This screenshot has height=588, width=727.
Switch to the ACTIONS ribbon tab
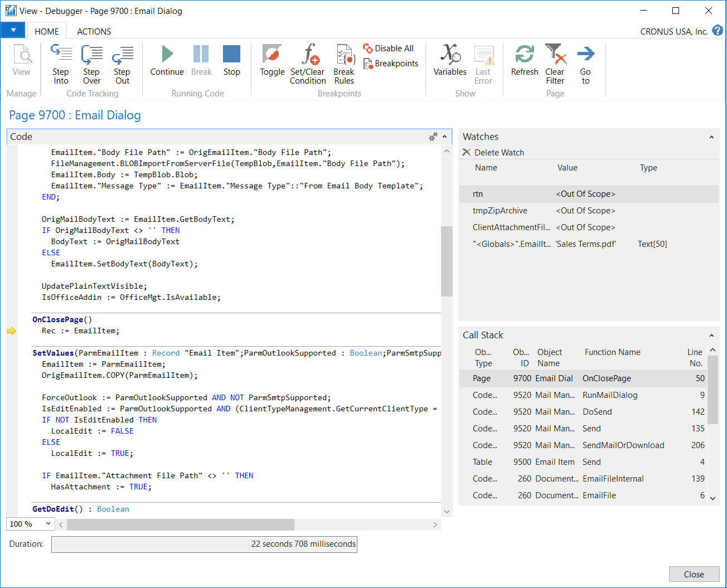click(94, 32)
